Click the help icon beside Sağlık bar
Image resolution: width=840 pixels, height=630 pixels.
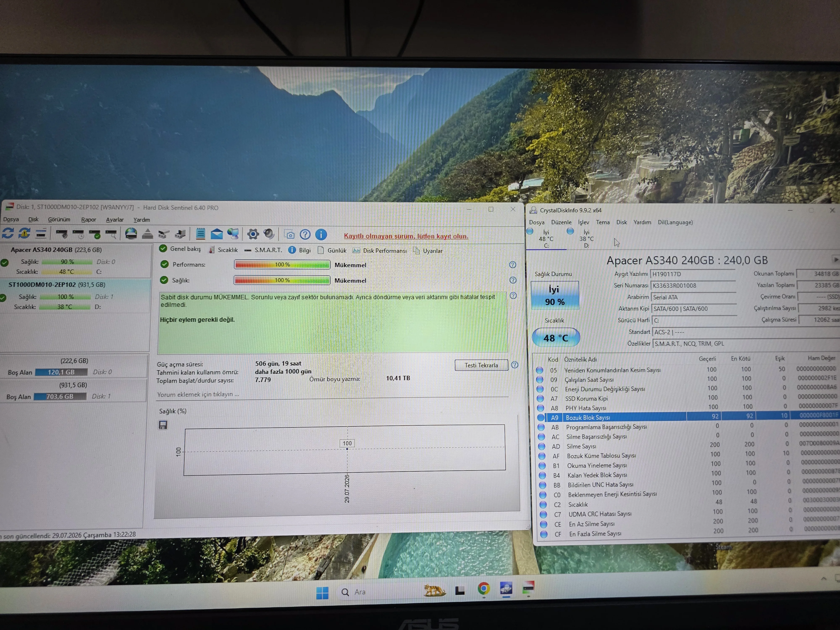pyautogui.click(x=513, y=280)
